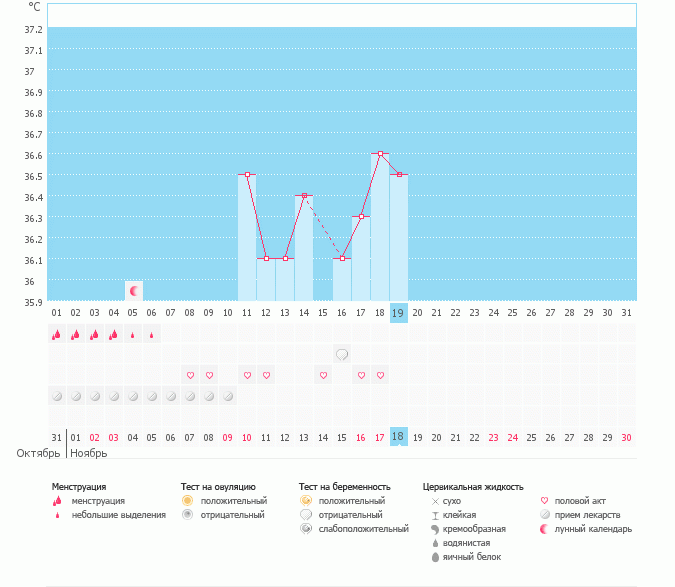
Task: Click the positive ovulation test legend icon
Action: click(187, 500)
